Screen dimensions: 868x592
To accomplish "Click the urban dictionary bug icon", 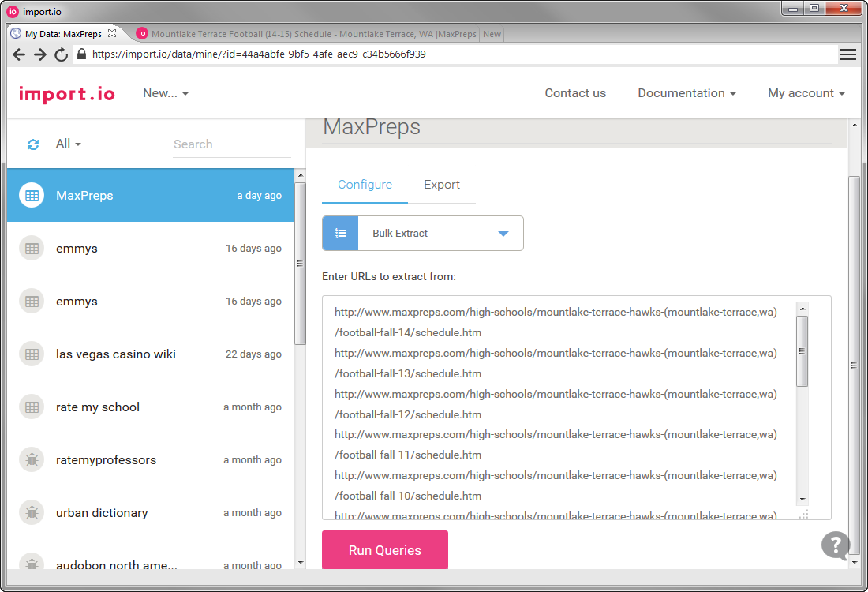I will [32, 513].
